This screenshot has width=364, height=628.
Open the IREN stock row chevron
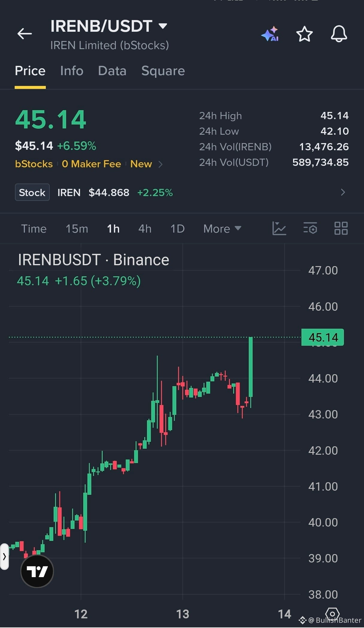(x=343, y=192)
